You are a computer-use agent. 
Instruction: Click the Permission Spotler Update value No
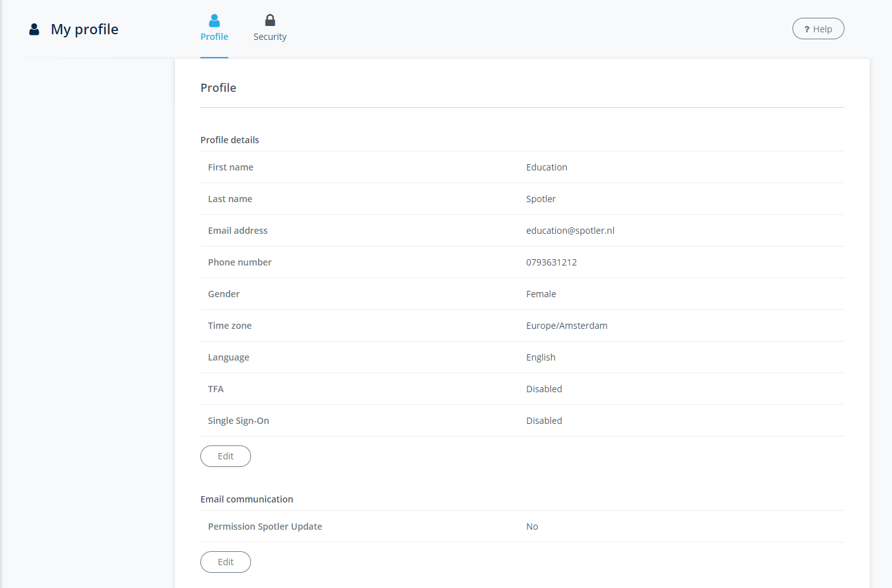[532, 527]
